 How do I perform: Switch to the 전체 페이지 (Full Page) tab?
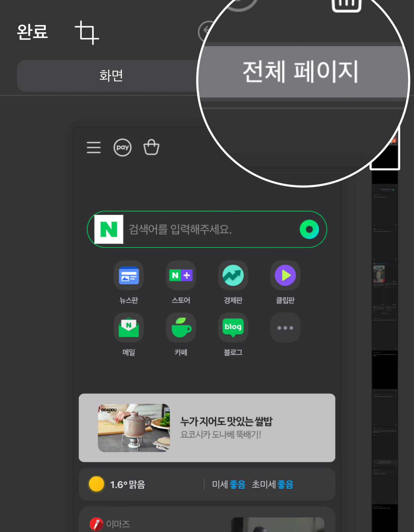[x=301, y=72]
